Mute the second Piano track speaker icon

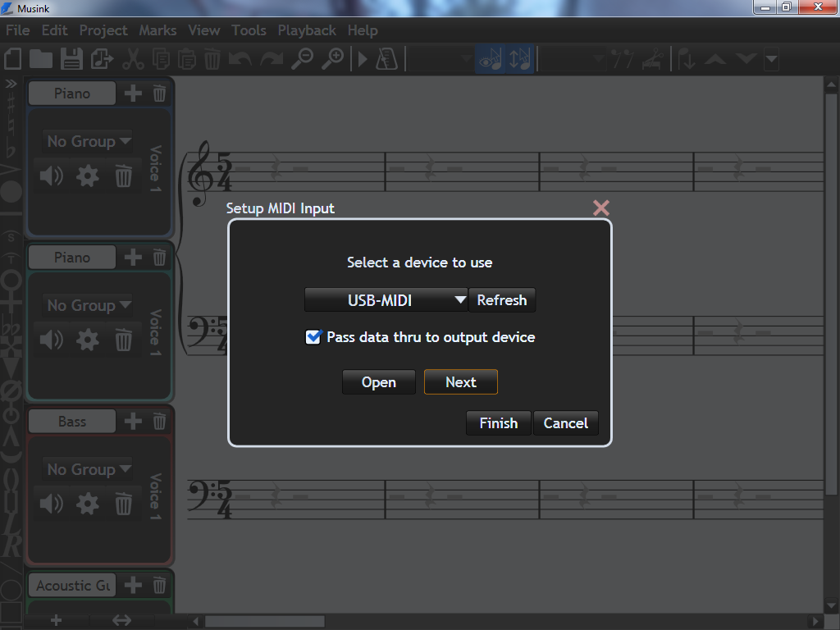coord(51,340)
